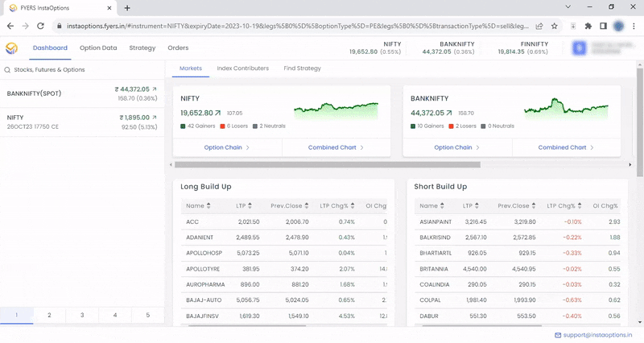Open the browser three-dot menu

[634, 26]
